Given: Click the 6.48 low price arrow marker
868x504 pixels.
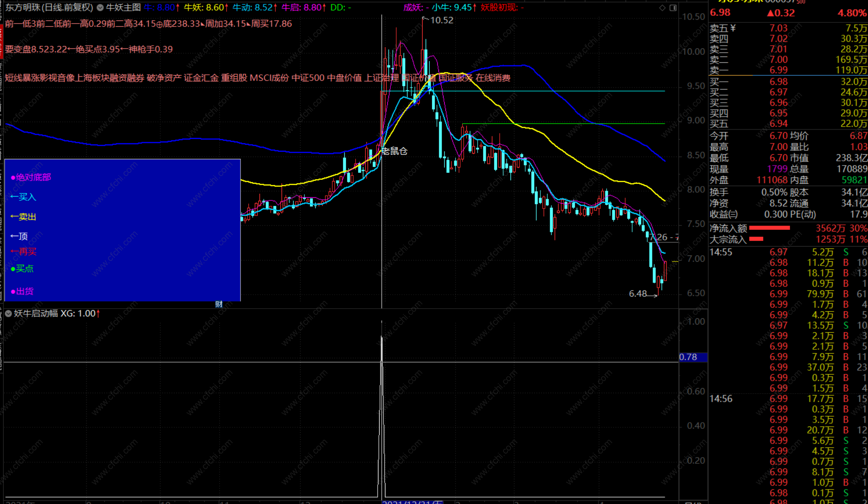Looking at the screenshot, I should 643,294.
